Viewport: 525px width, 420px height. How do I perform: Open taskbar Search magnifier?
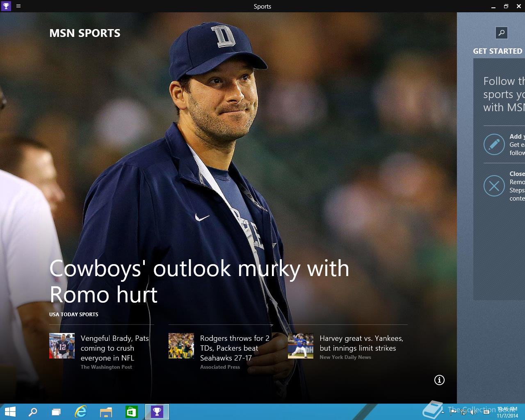tap(33, 412)
